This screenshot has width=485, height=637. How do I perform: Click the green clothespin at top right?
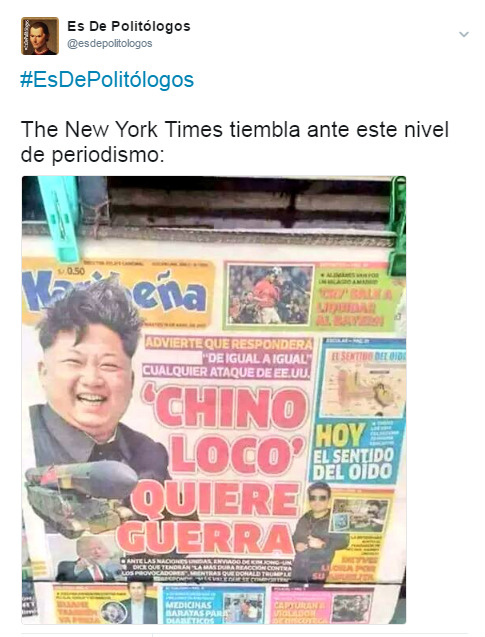coord(397,221)
